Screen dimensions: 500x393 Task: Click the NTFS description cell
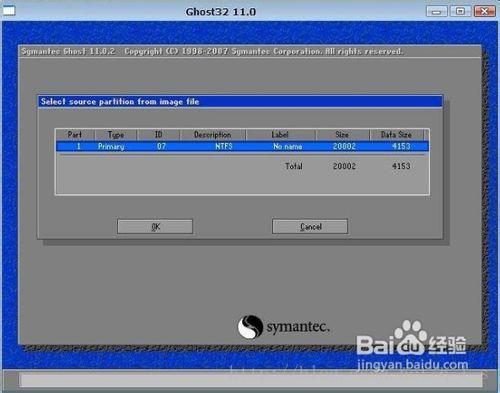(x=224, y=146)
